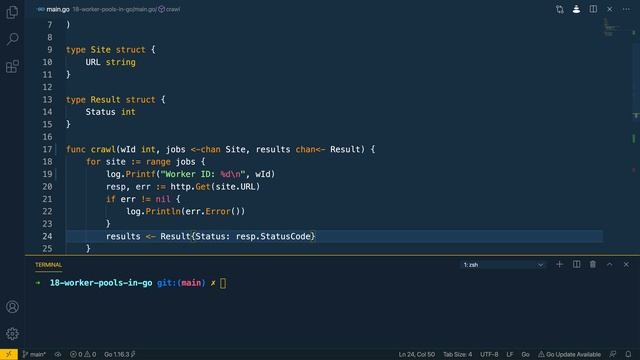
Task: Click Go Update Available notice
Action: click(569, 354)
